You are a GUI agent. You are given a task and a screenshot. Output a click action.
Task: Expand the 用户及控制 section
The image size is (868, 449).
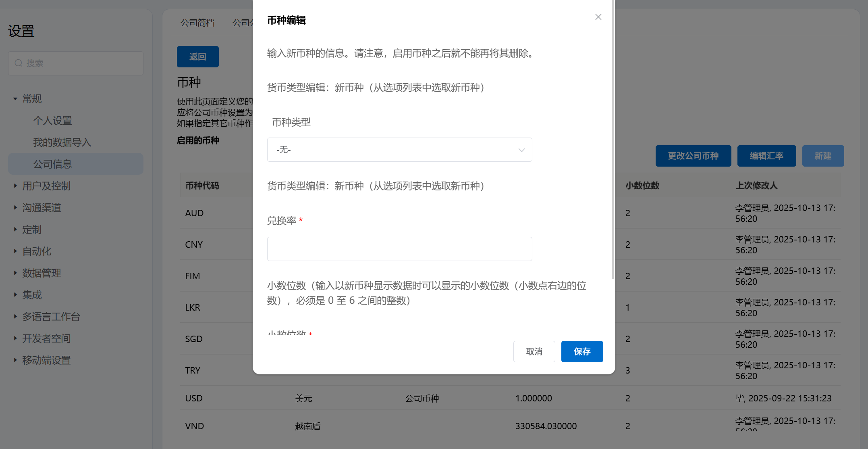point(15,186)
